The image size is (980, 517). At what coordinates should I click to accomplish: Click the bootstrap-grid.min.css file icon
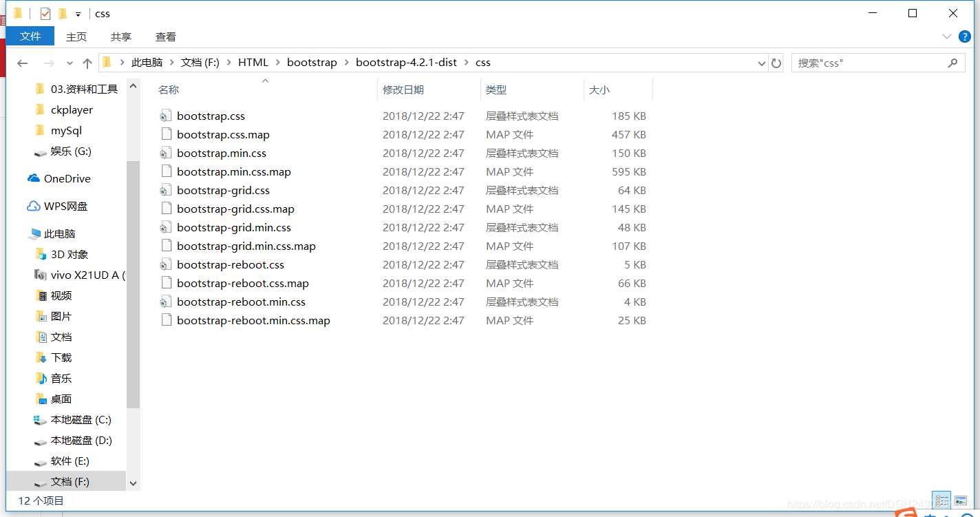[x=165, y=227]
